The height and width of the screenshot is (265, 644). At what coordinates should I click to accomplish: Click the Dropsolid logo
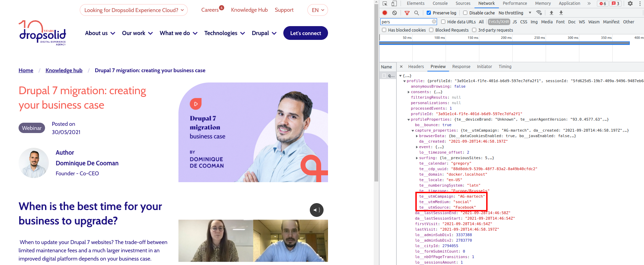tap(42, 33)
